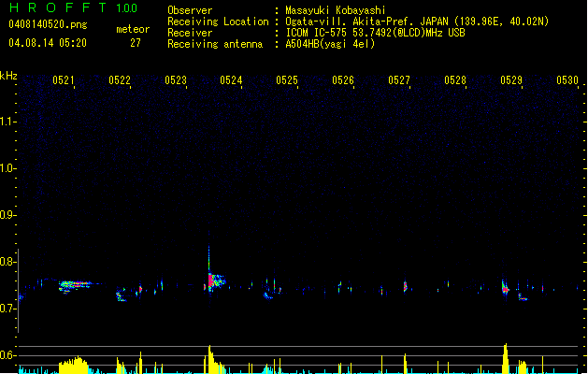Click the kHz unit label
Viewport: 588px width, 374px height.
pos(8,76)
